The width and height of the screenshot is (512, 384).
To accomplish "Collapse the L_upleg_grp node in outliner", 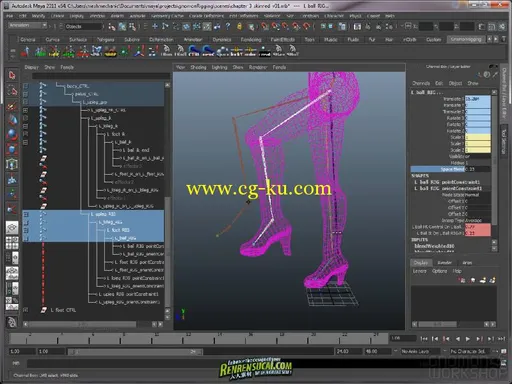I will click(26, 102).
